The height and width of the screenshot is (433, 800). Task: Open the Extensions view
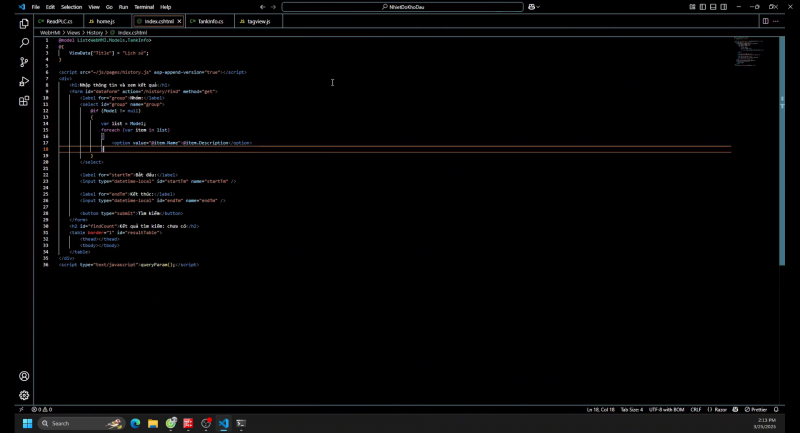[x=24, y=101]
